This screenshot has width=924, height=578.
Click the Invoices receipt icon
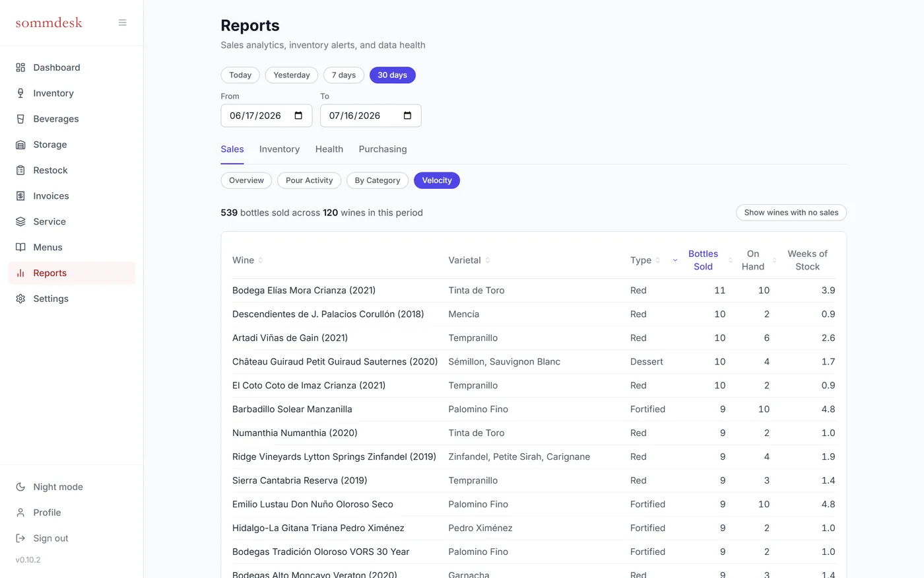(x=20, y=196)
